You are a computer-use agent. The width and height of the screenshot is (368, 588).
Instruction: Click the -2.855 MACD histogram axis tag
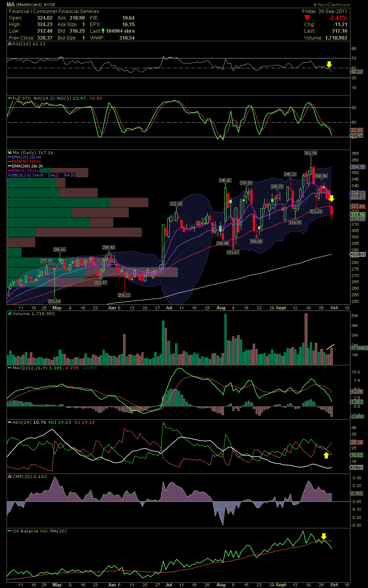357,417
